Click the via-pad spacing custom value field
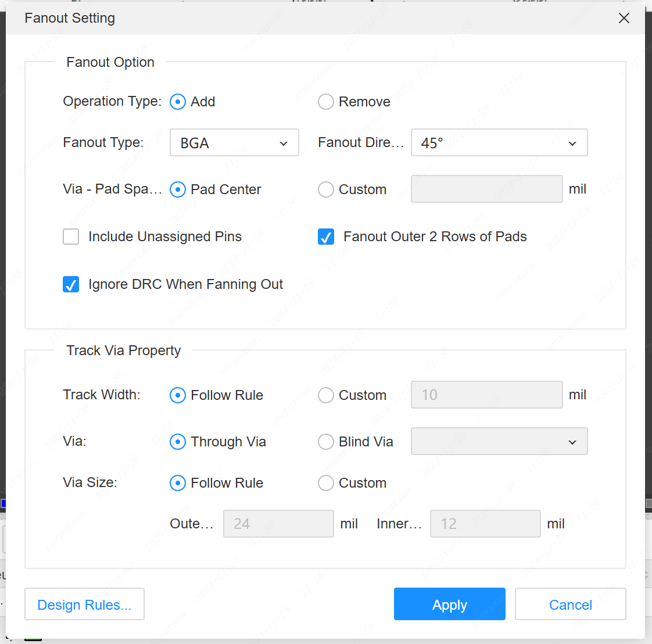This screenshot has width=652, height=644. click(x=486, y=189)
